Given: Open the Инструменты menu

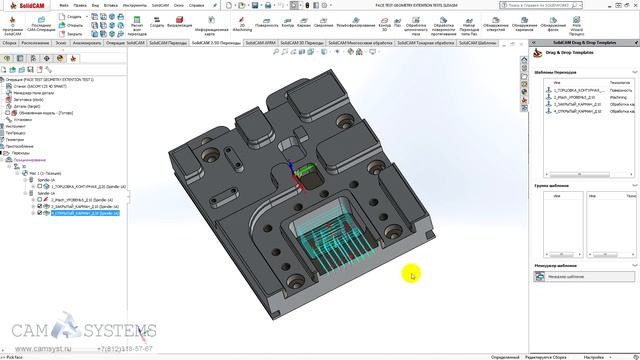Looking at the screenshot, I should click(134, 5).
